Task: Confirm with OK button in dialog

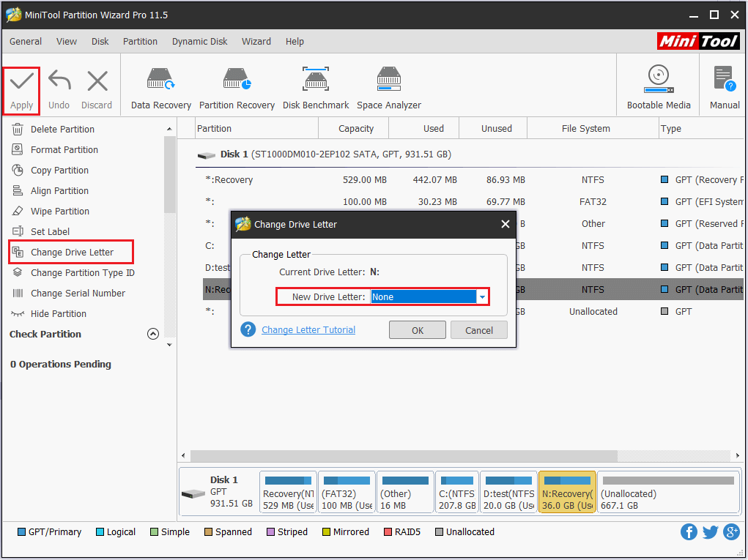Action: (418, 330)
